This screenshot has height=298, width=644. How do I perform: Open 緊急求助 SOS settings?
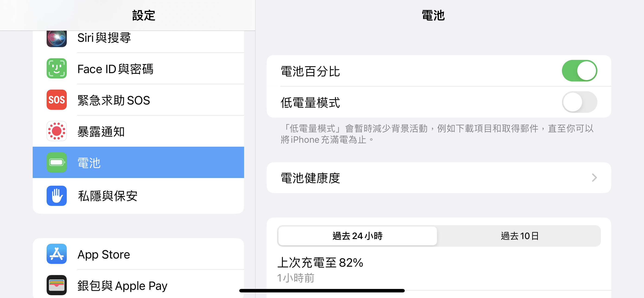(138, 100)
